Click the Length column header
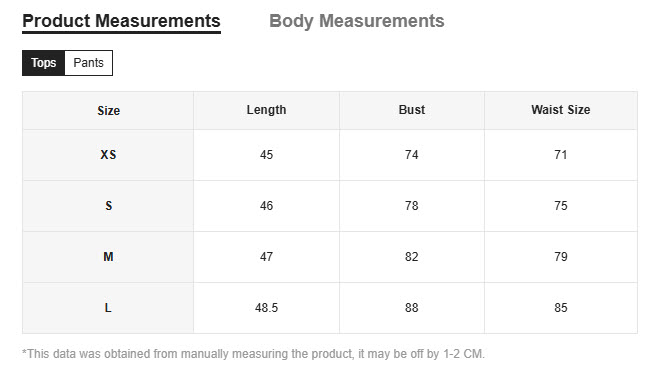This screenshot has width=652, height=369. pyautogui.click(x=267, y=110)
